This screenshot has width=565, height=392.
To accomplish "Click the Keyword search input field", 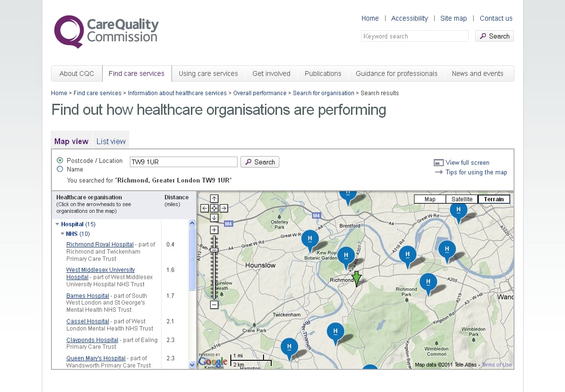I will point(414,36).
